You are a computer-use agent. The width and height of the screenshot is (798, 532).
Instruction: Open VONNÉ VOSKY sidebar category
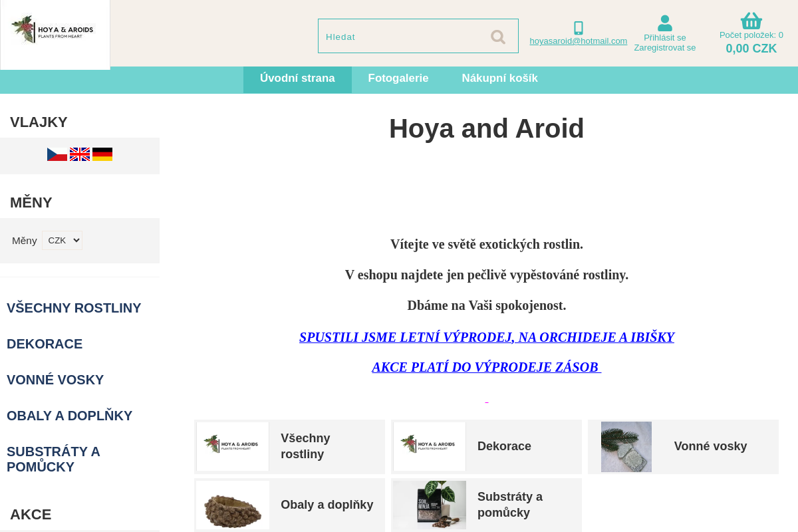tap(55, 380)
